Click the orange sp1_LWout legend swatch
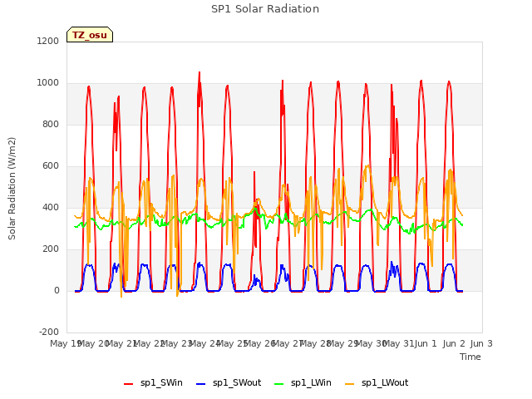The width and height of the screenshot is (532, 399). pos(349,384)
